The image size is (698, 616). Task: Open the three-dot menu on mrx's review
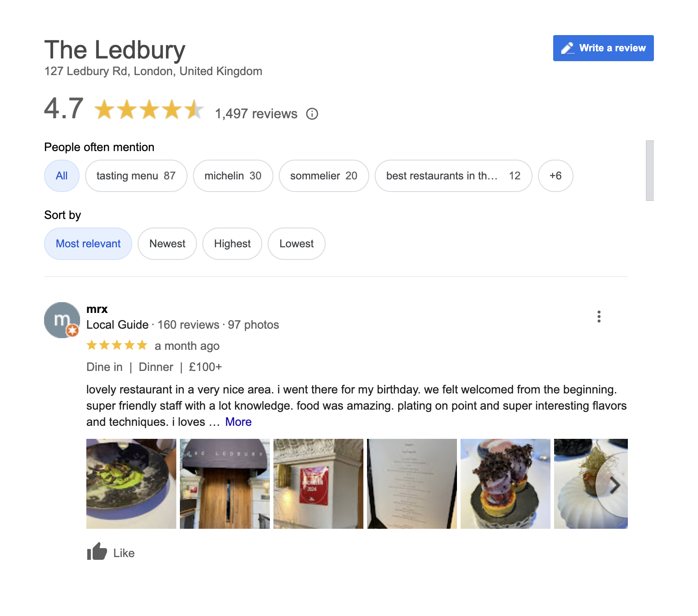[599, 317]
